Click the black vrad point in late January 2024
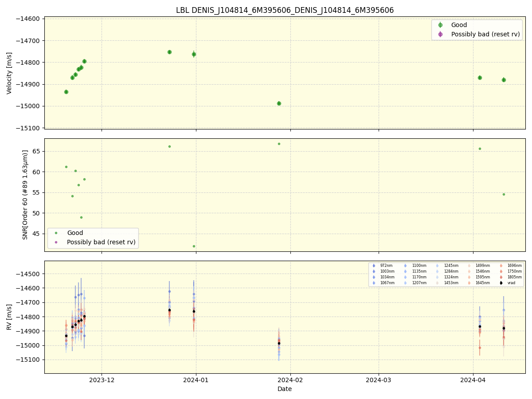Viewport: 532px width, 399px height. click(279, 343)
